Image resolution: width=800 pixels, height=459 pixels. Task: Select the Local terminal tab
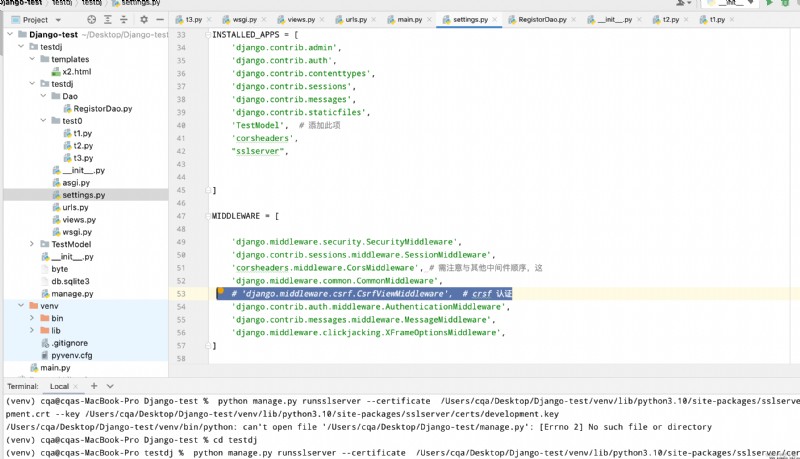point(59,387)
